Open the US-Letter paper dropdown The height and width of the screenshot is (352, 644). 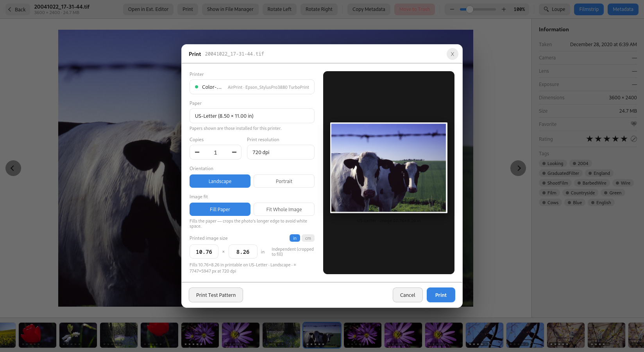[252, 116]
